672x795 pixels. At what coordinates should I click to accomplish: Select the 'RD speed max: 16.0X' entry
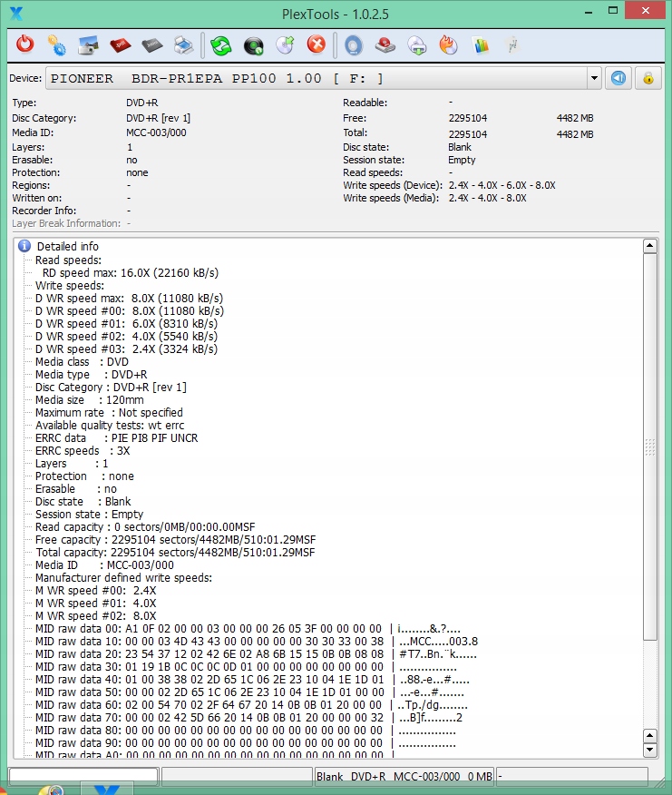pos(130,272)
